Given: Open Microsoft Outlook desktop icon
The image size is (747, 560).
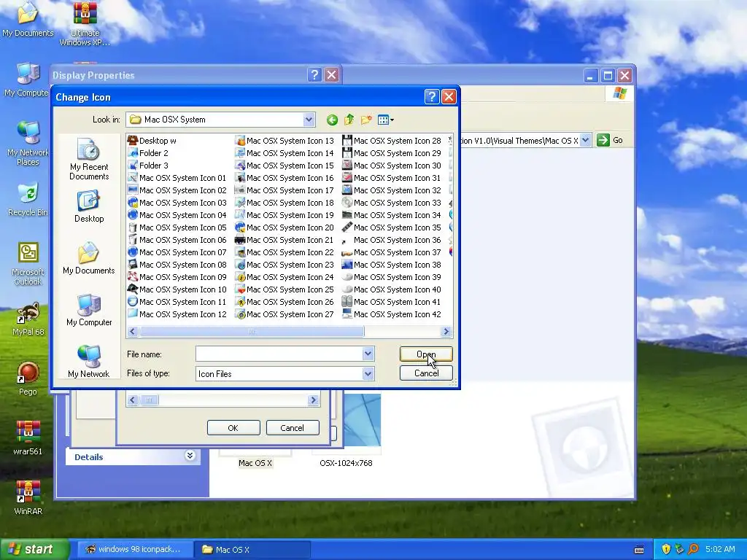Looking at the screenshot, I should pyautogui.click(x=28, y=264).
